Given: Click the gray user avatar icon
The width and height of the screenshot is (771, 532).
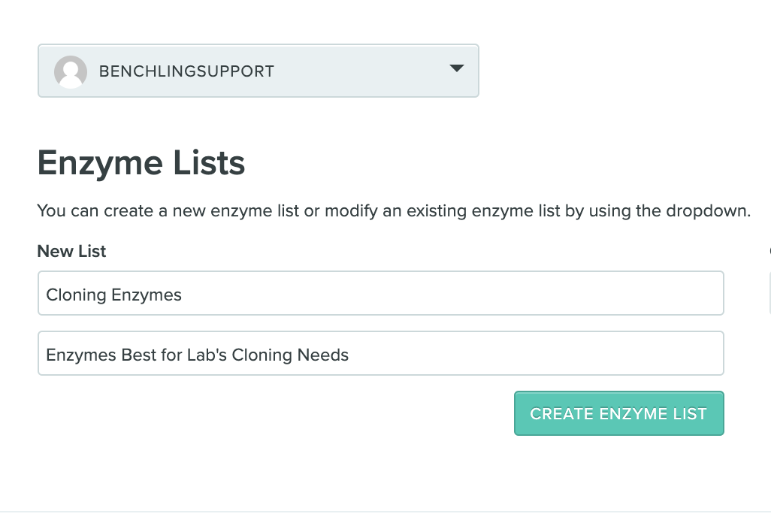Looking at the screenshot, I should coord(71,71).
